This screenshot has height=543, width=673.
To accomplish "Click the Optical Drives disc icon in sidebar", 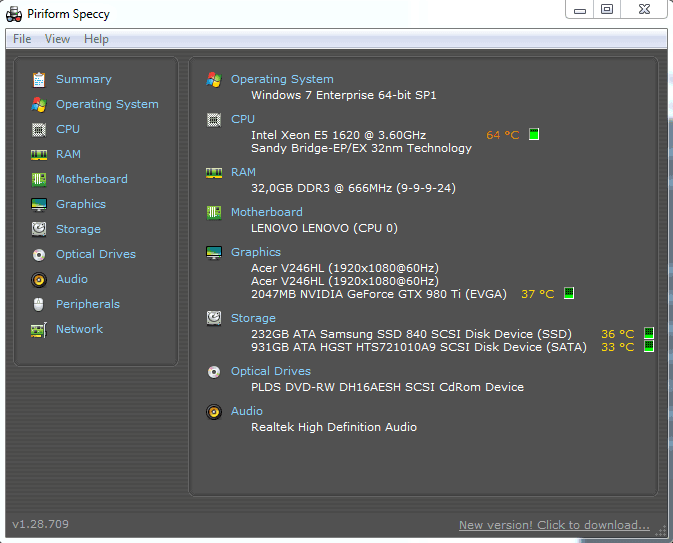I will coord(39,254).
